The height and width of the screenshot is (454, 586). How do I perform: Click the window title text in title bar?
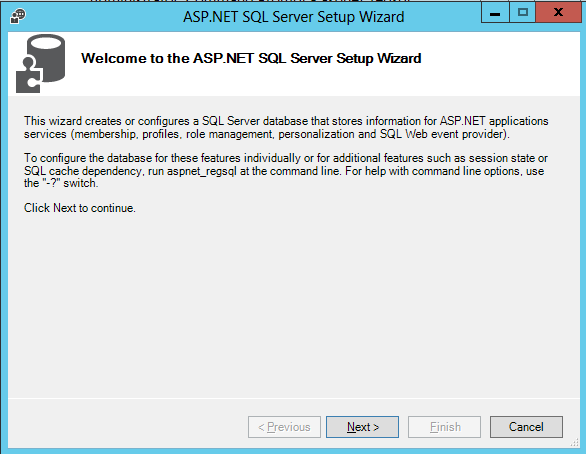(x=293, y=17)
